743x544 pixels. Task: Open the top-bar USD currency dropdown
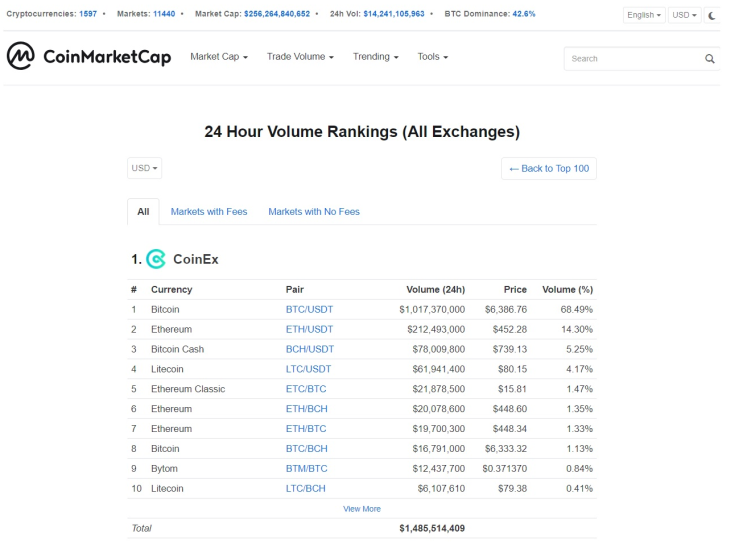pos(684,15)
